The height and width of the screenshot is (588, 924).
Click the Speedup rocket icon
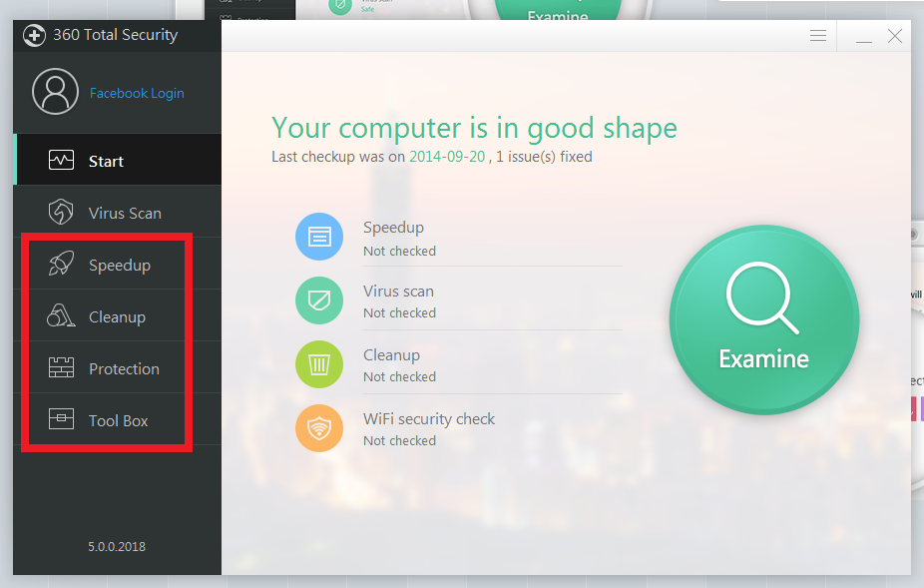click(61, 264)
